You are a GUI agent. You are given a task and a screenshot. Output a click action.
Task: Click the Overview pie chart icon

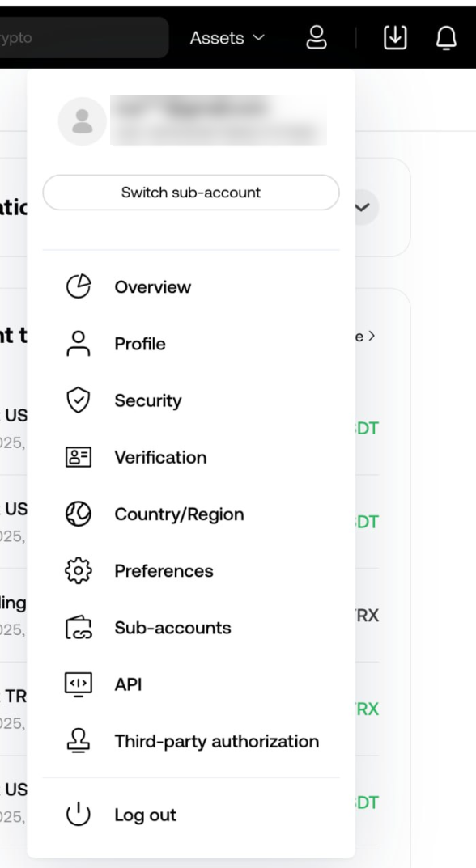tap(79, 286)
